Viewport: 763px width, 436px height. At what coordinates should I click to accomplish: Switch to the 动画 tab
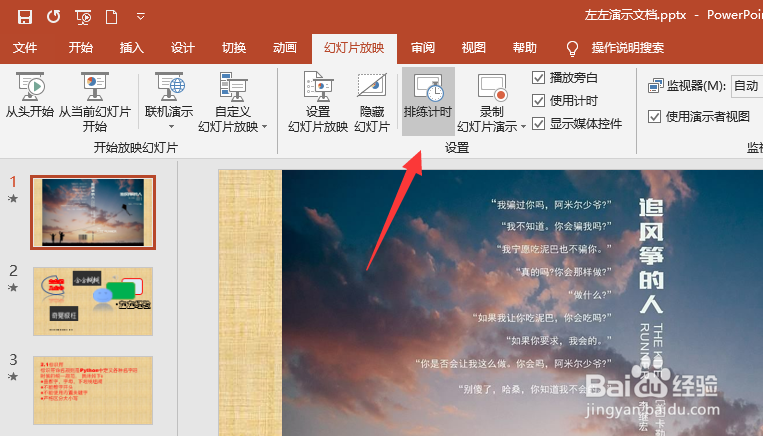(x=285, y=48)
